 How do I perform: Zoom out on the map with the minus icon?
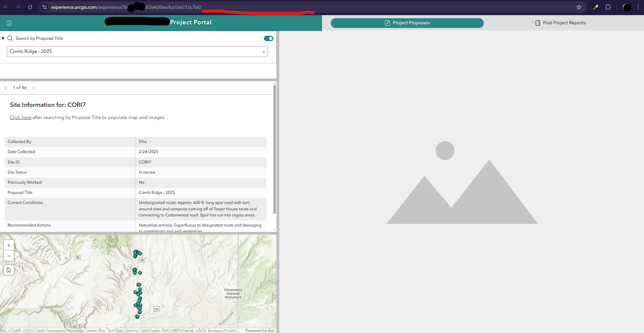tap(9, 256)
